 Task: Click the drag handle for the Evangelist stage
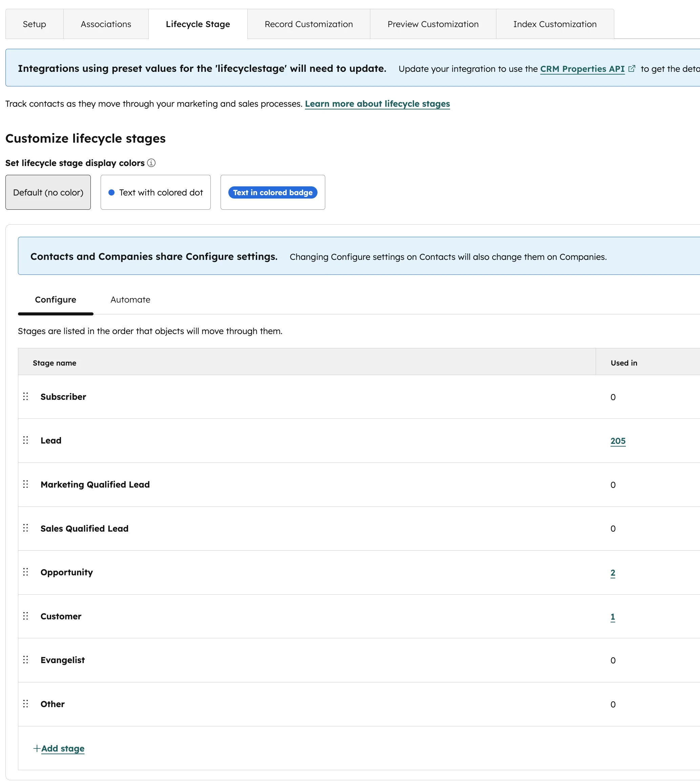click(26, 660)
